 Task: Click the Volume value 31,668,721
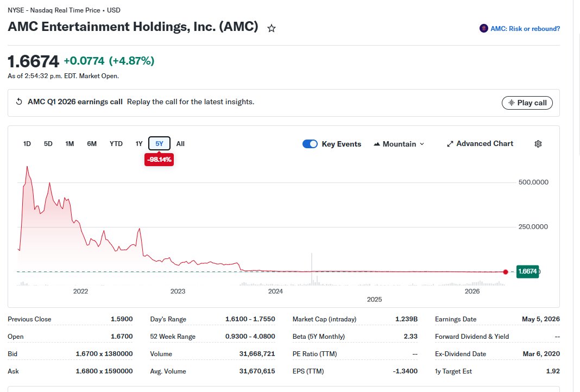pos(257,354)
